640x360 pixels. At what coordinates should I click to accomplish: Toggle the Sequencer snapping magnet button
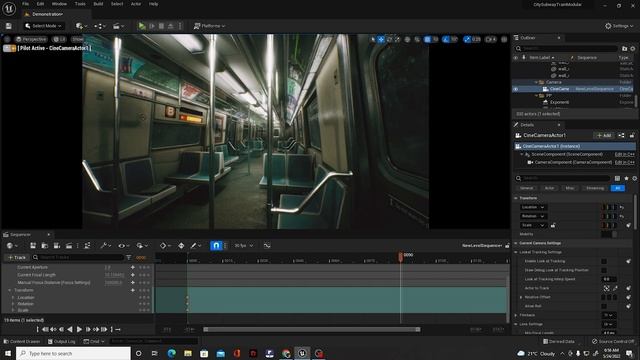point(216,245)
